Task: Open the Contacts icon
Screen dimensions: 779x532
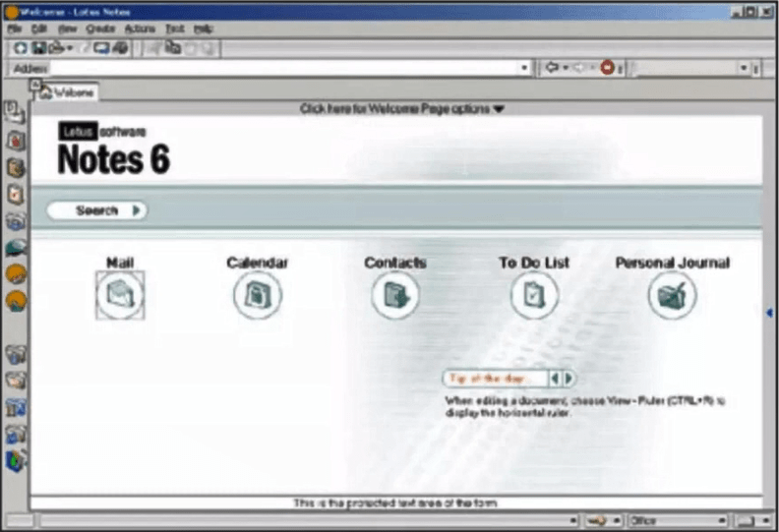Action: 394,295
